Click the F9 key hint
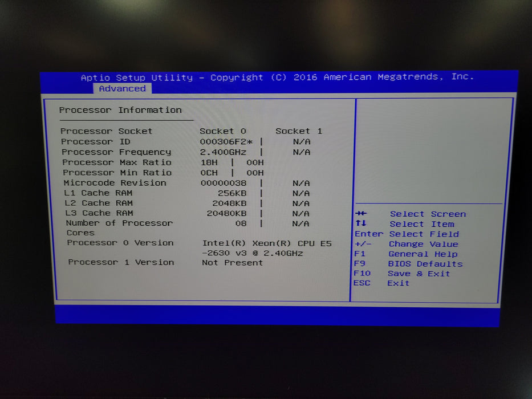 (359, 263)
